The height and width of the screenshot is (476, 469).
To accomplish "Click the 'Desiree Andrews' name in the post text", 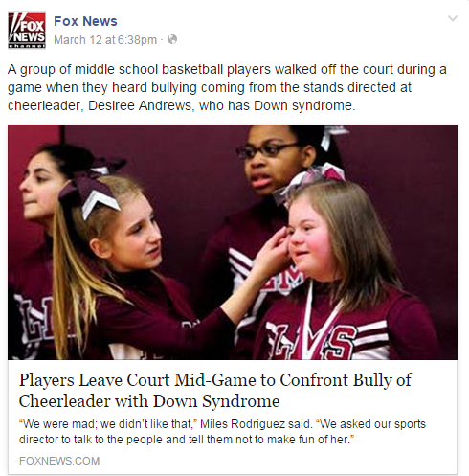I will tap(140, 105).
